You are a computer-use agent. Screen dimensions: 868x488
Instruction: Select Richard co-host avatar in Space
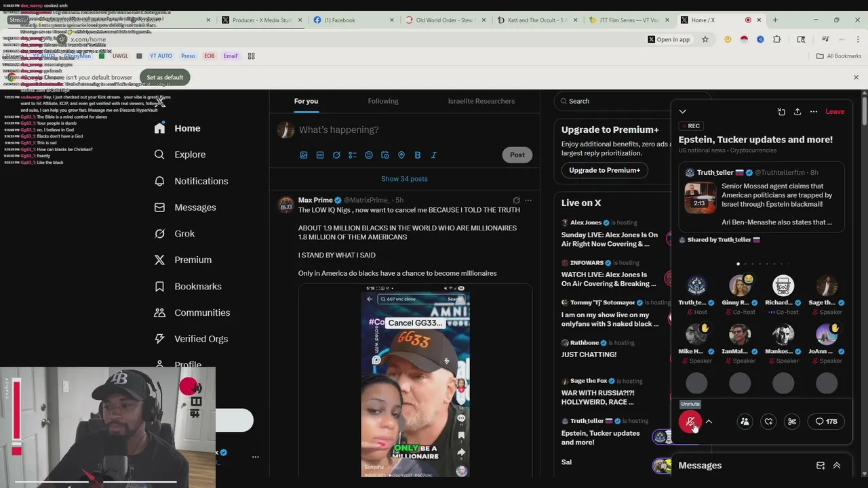coord(783,285)
